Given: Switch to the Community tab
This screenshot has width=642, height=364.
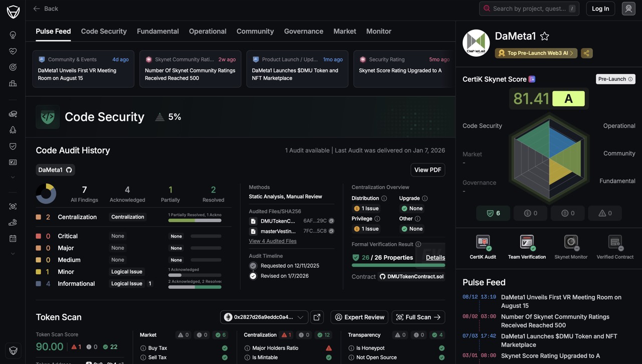Looking at the screenshot, I should (255, 31).
